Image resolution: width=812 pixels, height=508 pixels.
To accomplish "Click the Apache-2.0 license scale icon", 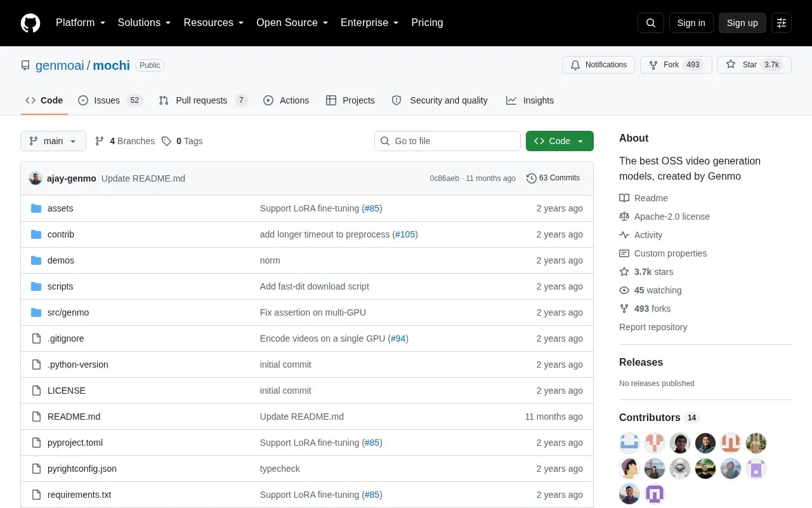I will point(624,217).
